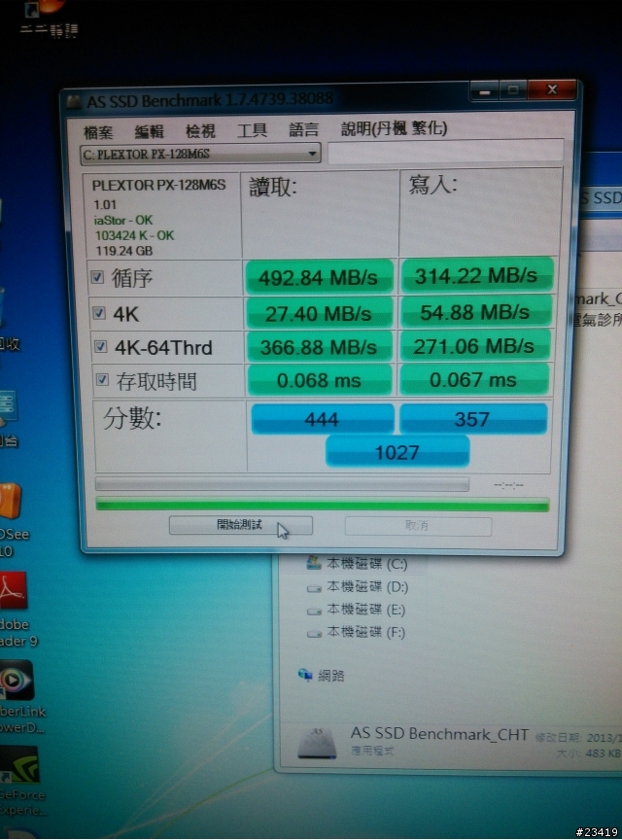The height and width of the screenshot is (840, 622).
Task: Click the 366.88 MB/s 4K-64Thrd read result
Action: 320,347
